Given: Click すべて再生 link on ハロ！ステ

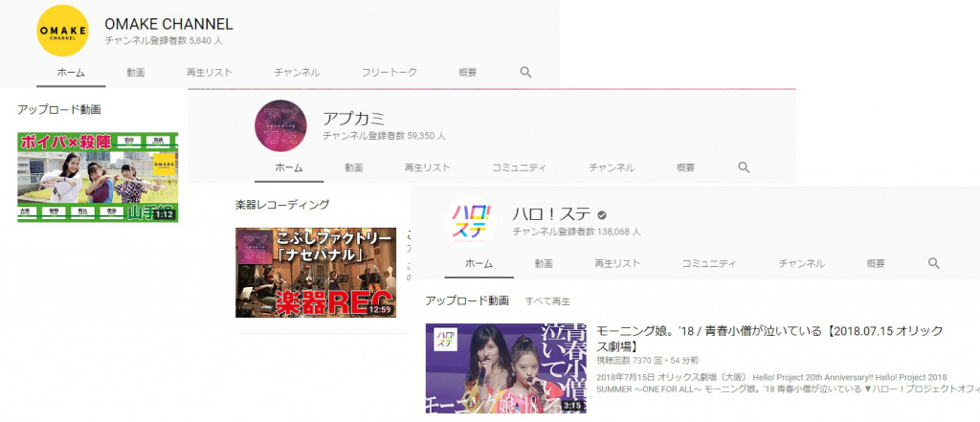Looking at the screenshot, I should [547, 301].
